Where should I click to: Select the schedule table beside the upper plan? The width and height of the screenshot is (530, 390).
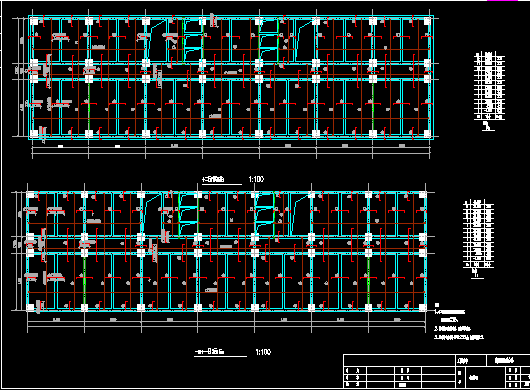pos(489,86)
